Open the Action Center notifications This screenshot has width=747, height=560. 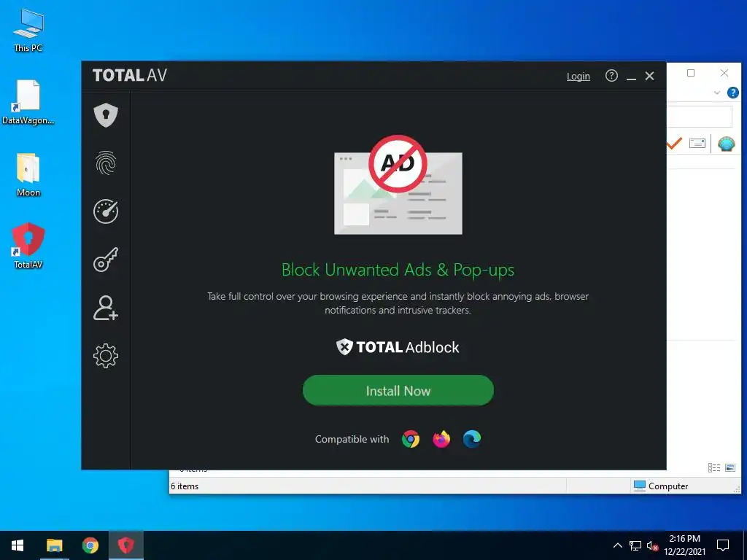pyautogui.click(x=723, y=545)
